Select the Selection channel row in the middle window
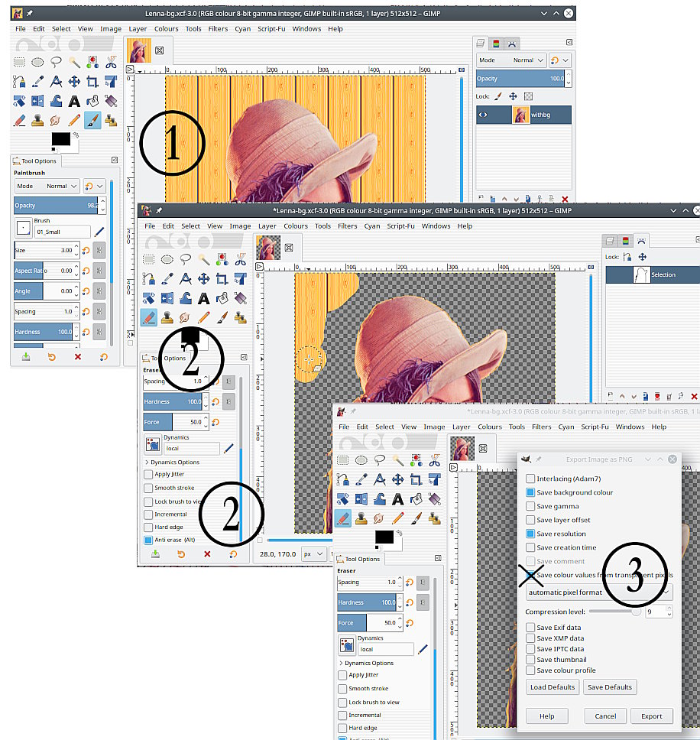The image size is (700, 740). tap(653, 274)
